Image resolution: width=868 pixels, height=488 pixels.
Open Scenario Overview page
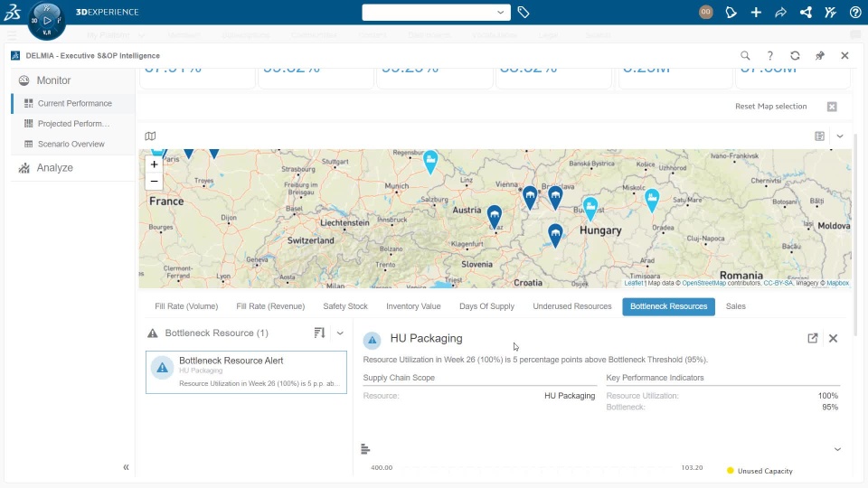[71, 144]
